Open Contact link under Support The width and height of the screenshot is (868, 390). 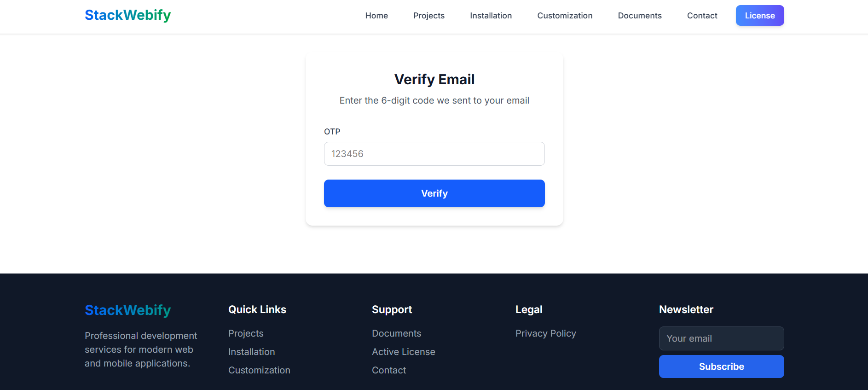tap(388, 370)
